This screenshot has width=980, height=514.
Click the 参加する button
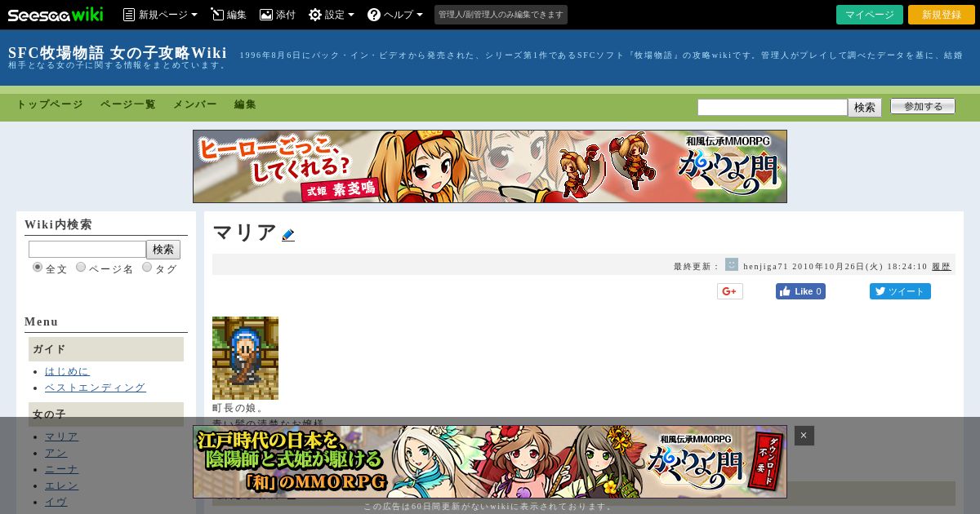pos(923,106)
